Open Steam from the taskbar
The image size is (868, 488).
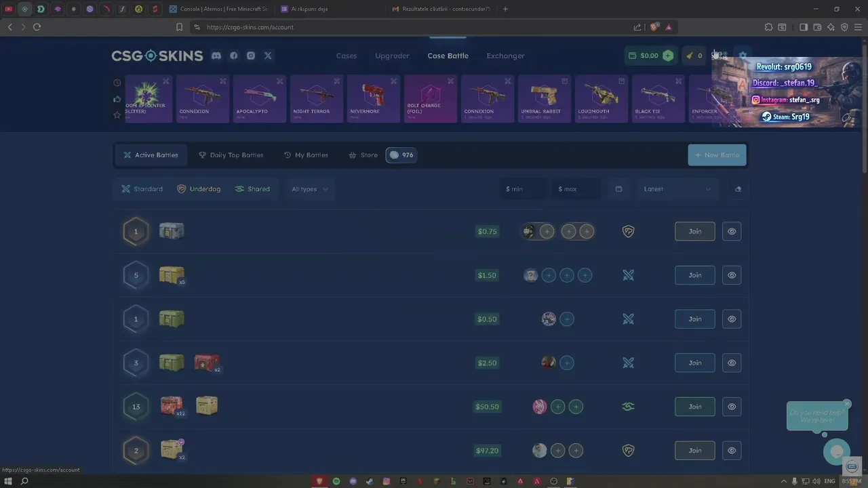pos(370,481)
